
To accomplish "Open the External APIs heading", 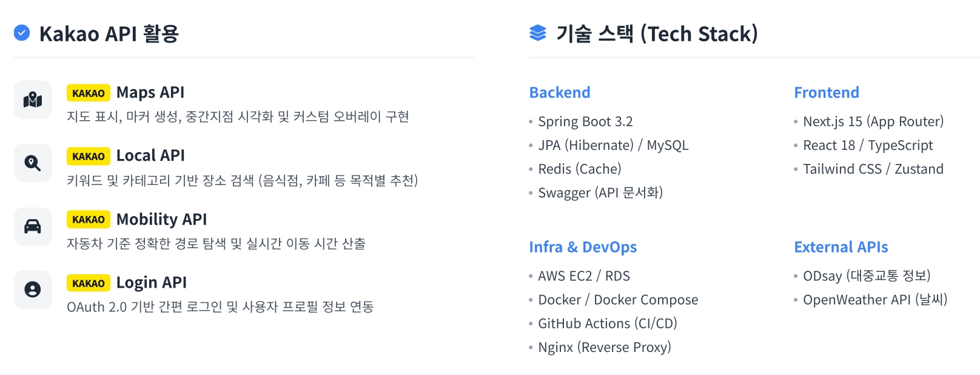I will pyautogui.click(x=841, y=247).
